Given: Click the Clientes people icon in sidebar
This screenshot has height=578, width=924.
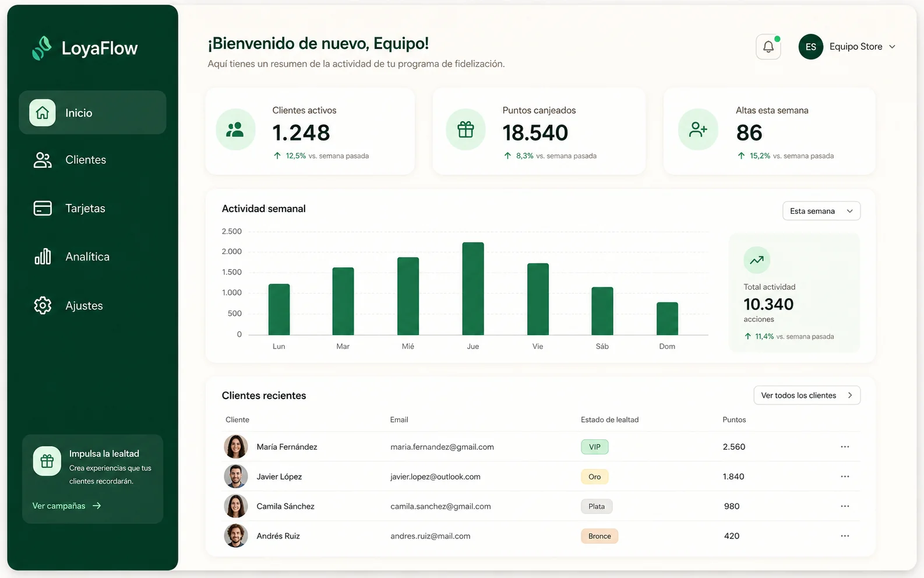Looking at the screenshot, I should tap(43, 160).
